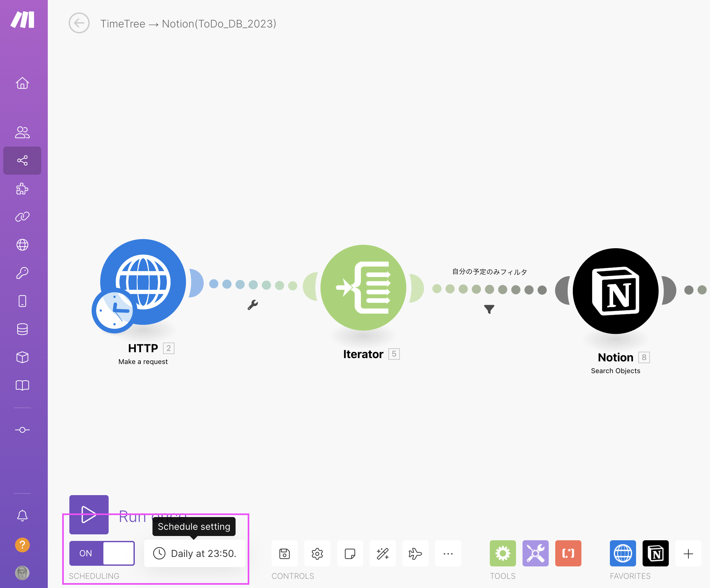Open schedule setting Daily at 23:50
The image size is (710, 588).
pyautogui.click(x=194, y=553)
